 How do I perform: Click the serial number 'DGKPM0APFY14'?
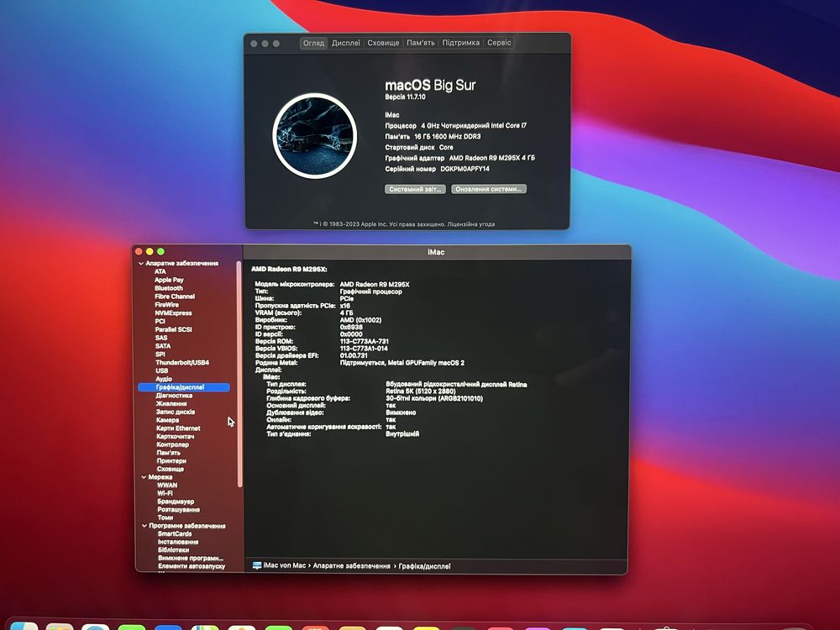[465, 169]
